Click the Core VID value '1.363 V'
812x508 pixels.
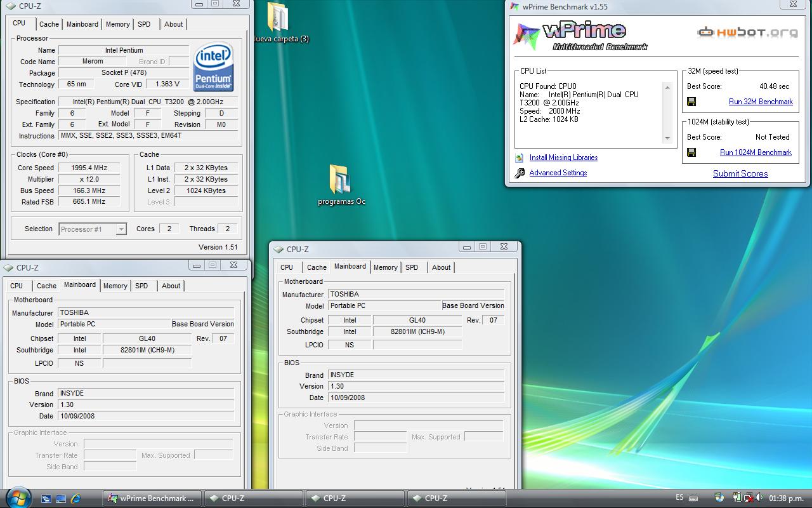click(167, 84)
